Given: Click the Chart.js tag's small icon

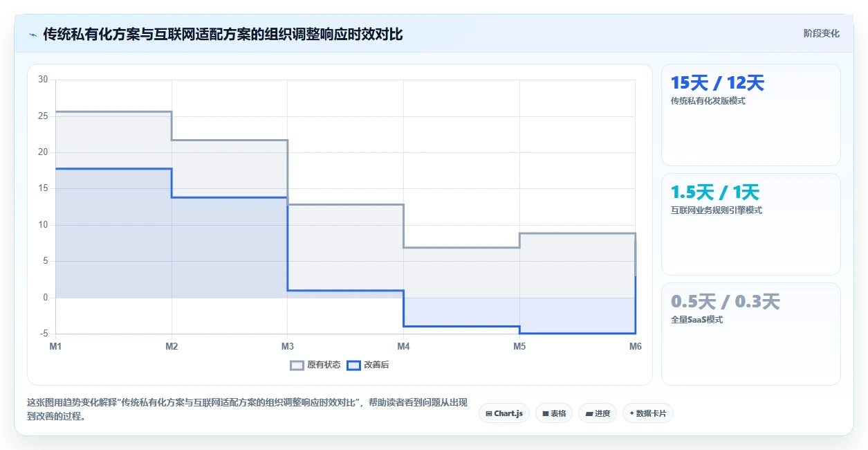Looking at the screenshot, I should pos(489,413).
